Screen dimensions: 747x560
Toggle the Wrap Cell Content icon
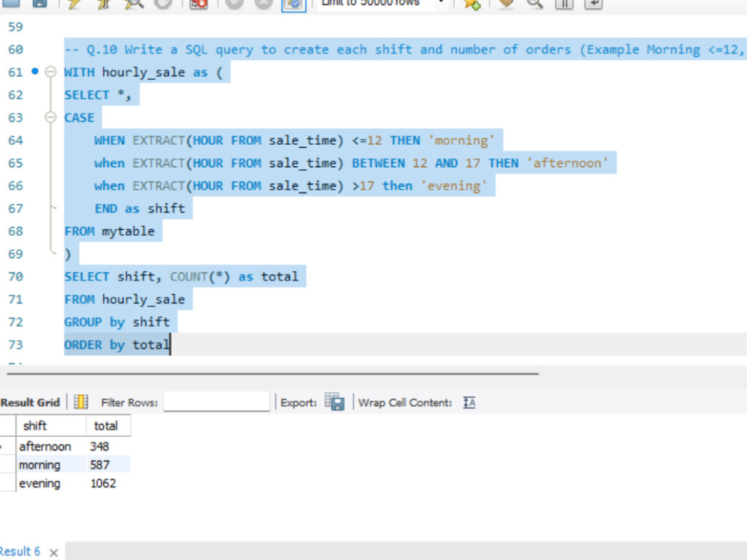469,403
